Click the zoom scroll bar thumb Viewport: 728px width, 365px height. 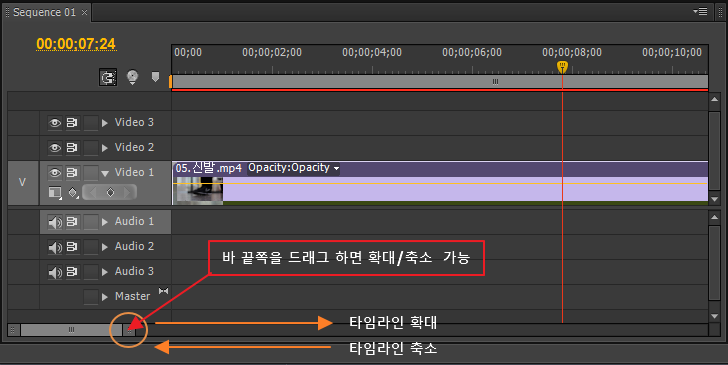point(71,330)
